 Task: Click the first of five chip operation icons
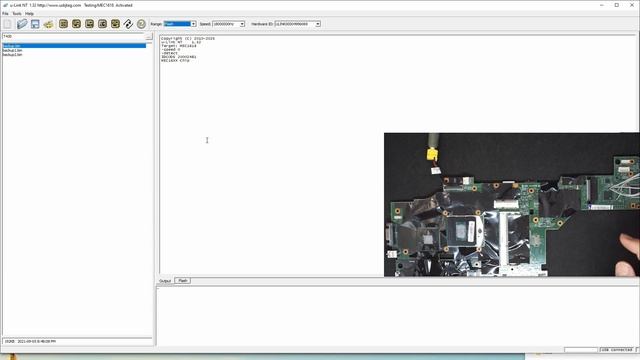(63, 24)
